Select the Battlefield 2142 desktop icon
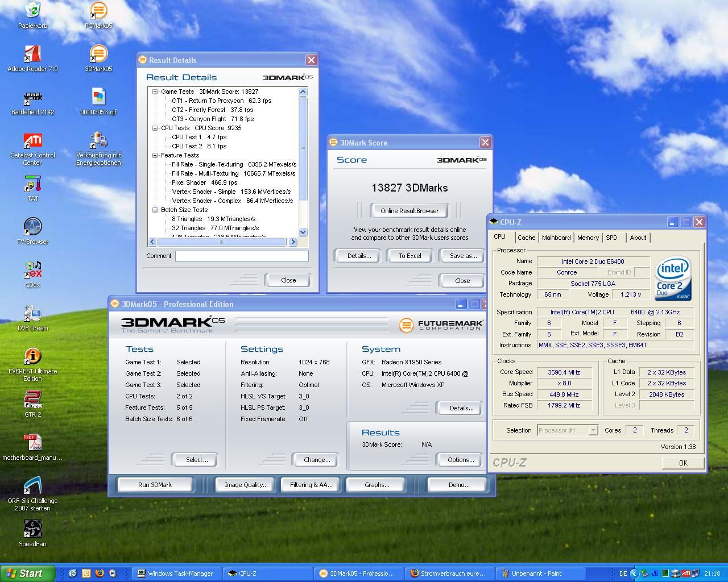This screenshot has width=728, height=582. tap(32, 97)
